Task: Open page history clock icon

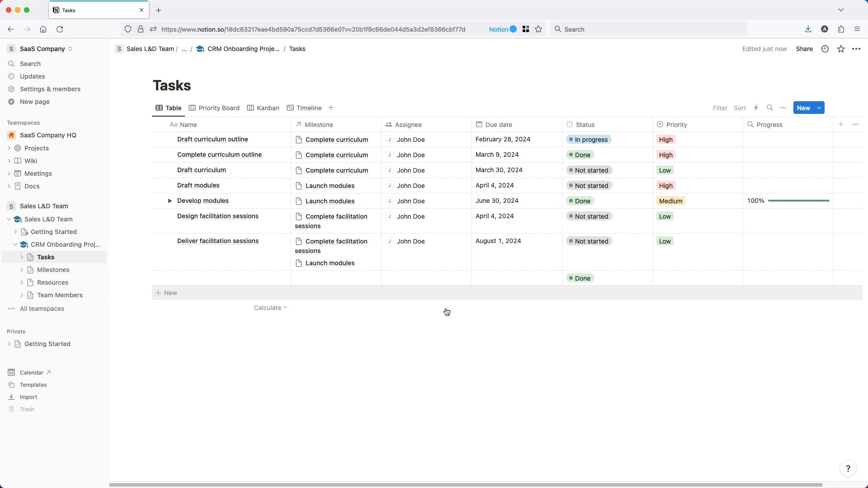Action: click(825, 49)
